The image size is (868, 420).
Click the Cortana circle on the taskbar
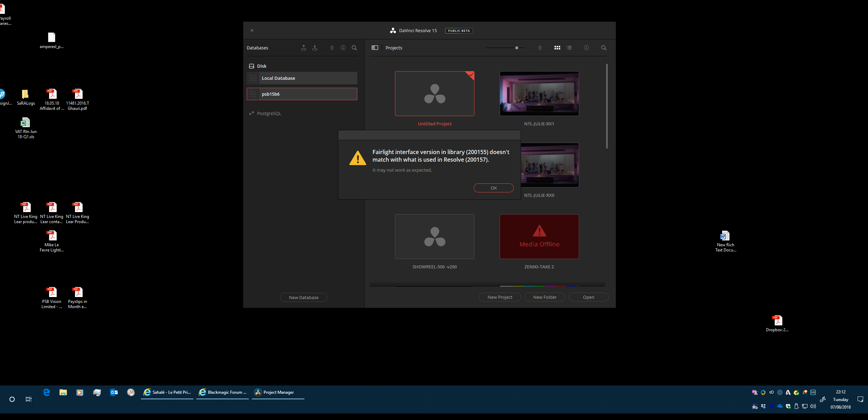12,399
